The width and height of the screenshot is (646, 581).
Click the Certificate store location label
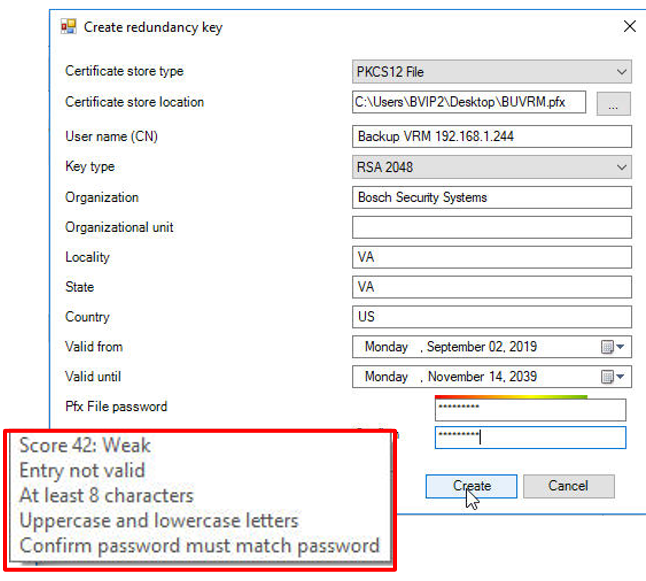[134, 102]
